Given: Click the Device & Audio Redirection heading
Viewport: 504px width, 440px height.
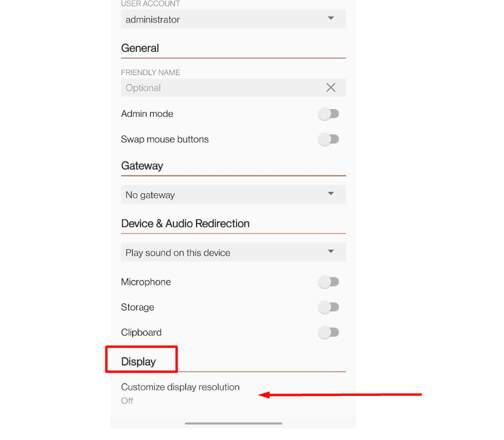Looking at the screenshot, I should pyautogui.click(x=185, y=224).
